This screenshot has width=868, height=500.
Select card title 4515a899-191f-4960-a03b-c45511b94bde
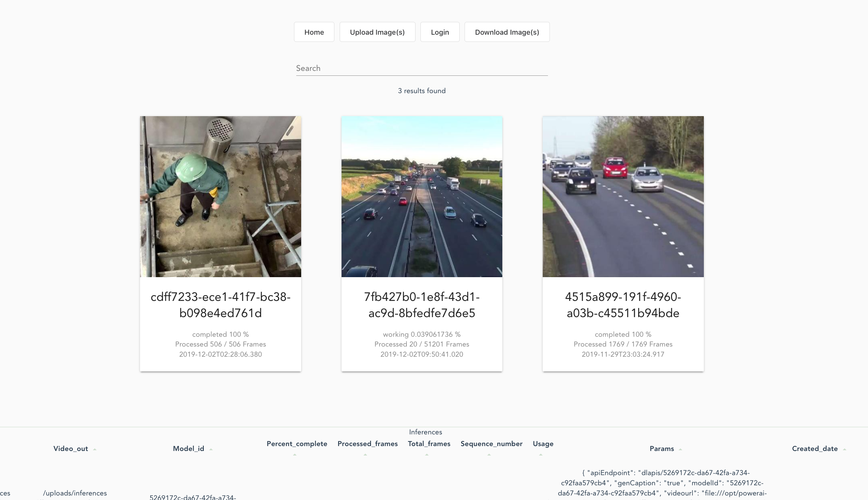click(x=623, y=305)
